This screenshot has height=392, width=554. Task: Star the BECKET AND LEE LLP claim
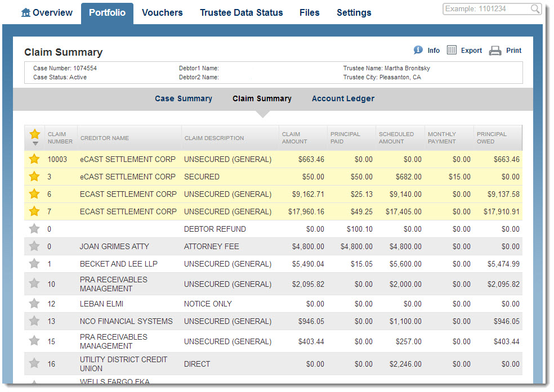click(x=34, y=264)
